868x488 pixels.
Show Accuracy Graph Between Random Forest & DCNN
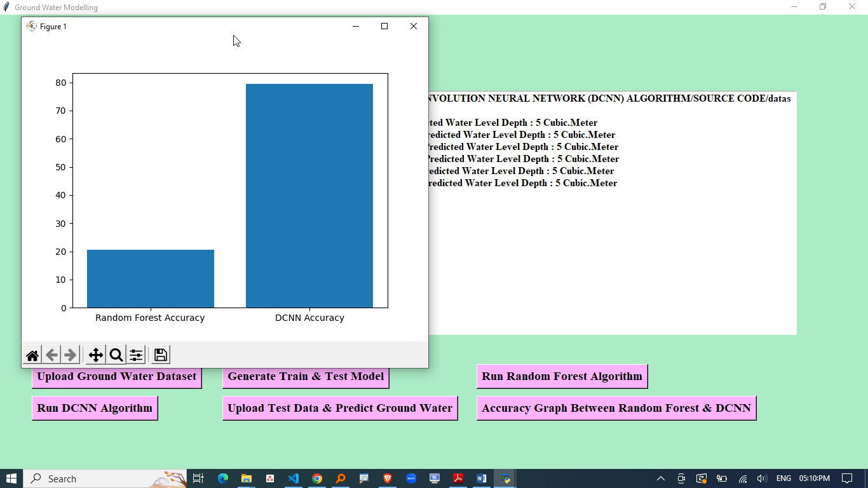616,408
